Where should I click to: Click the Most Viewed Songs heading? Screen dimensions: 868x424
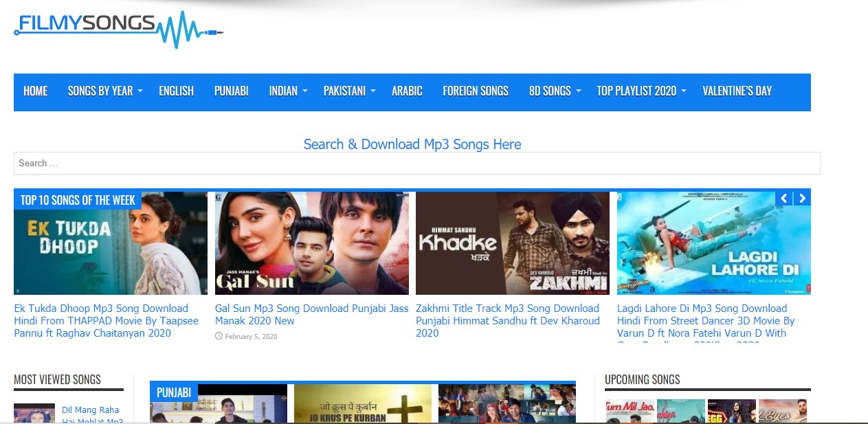[x=57, y=379]
